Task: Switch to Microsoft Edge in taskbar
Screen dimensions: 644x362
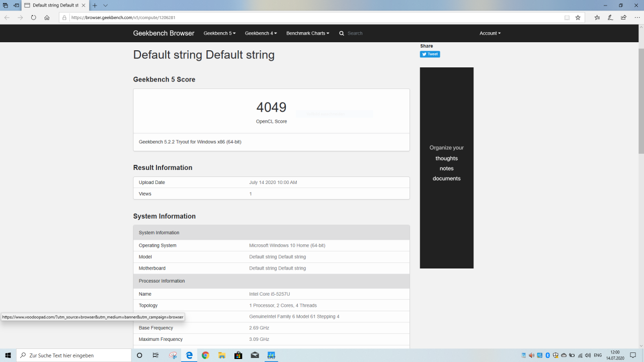Action: click(189, 355)
